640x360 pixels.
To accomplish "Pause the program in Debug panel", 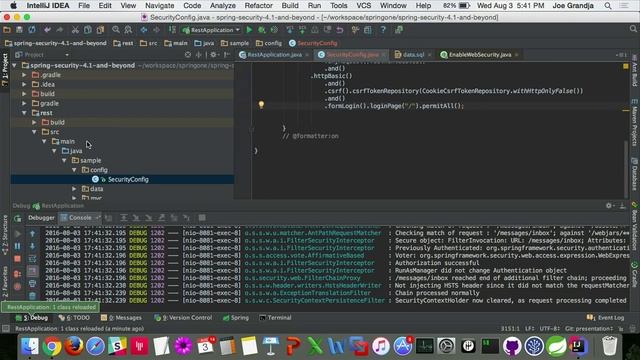I will tap(18, 246).
